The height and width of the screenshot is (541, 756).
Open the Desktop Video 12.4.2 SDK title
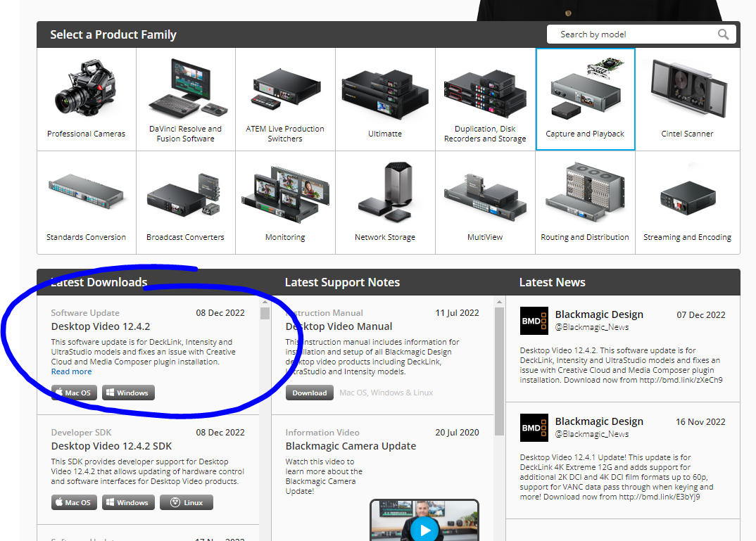click(x=111, y=446)
